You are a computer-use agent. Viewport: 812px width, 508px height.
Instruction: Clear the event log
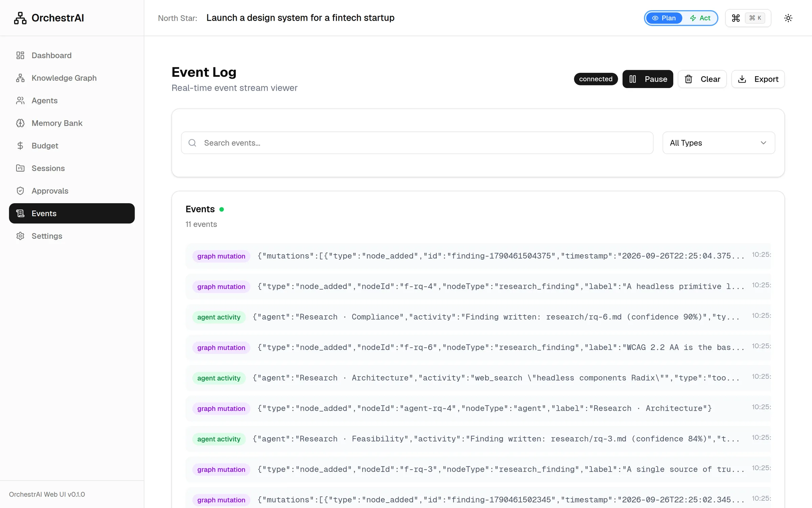click(702, 79)
